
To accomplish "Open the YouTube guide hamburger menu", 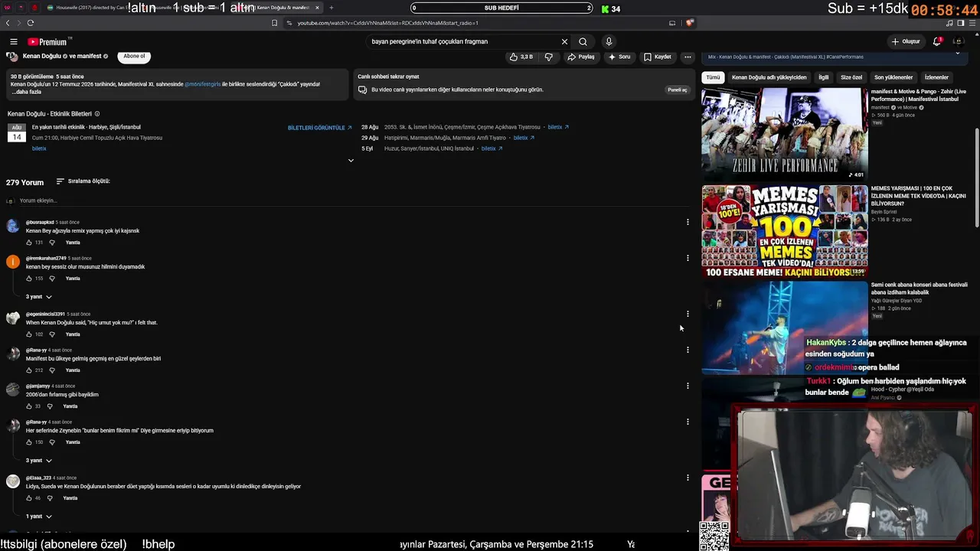I will [14, 41].
